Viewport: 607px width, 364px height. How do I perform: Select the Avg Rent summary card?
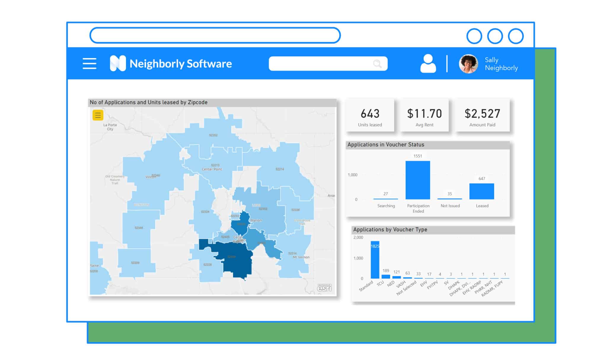click(424, 116)
